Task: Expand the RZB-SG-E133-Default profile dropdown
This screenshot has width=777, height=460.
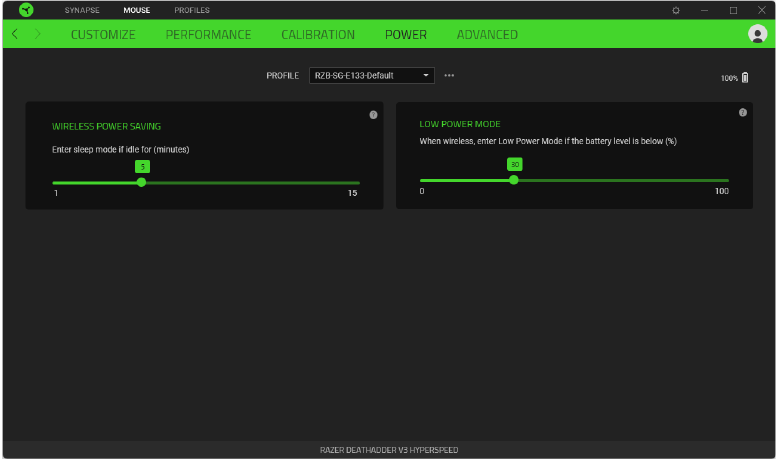Action: pyautogui.click(x=372, y=75)
